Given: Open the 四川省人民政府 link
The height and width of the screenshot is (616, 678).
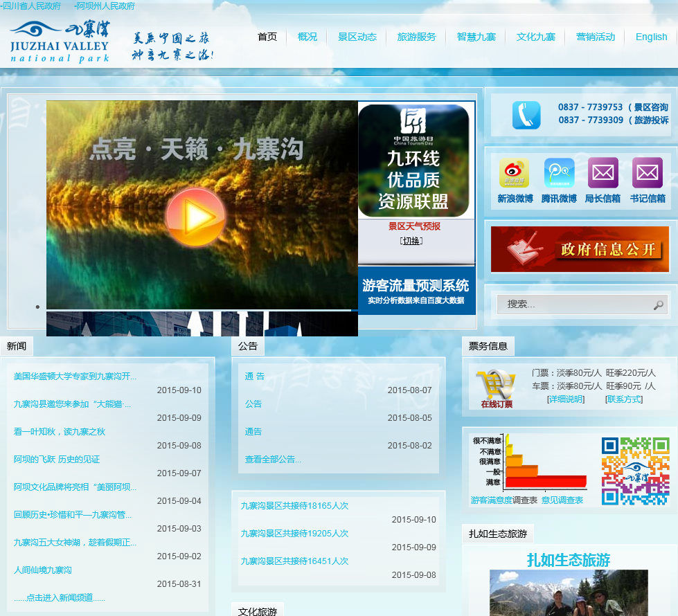Looking at the screenshot, I should (x=32, y=6).
